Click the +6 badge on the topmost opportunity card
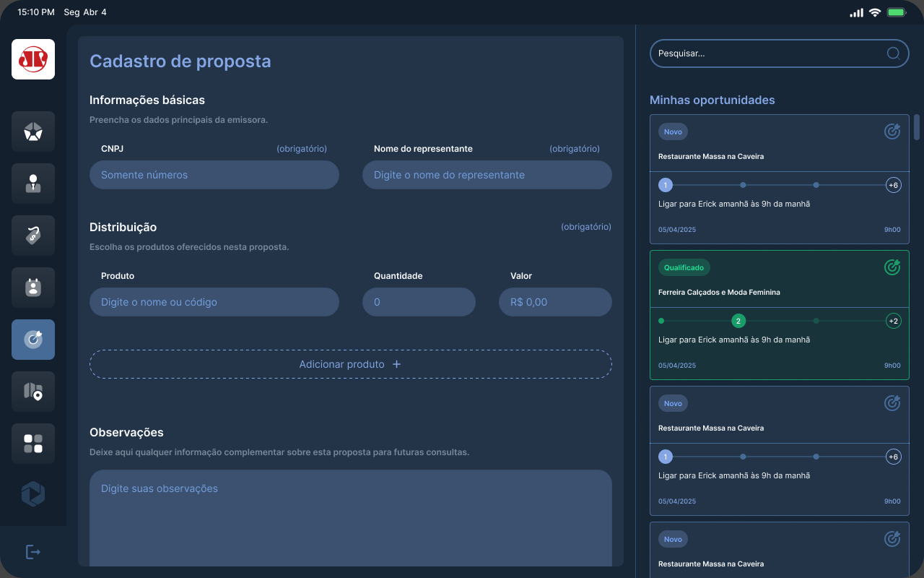The image size is (924, 578). [894, 185]
